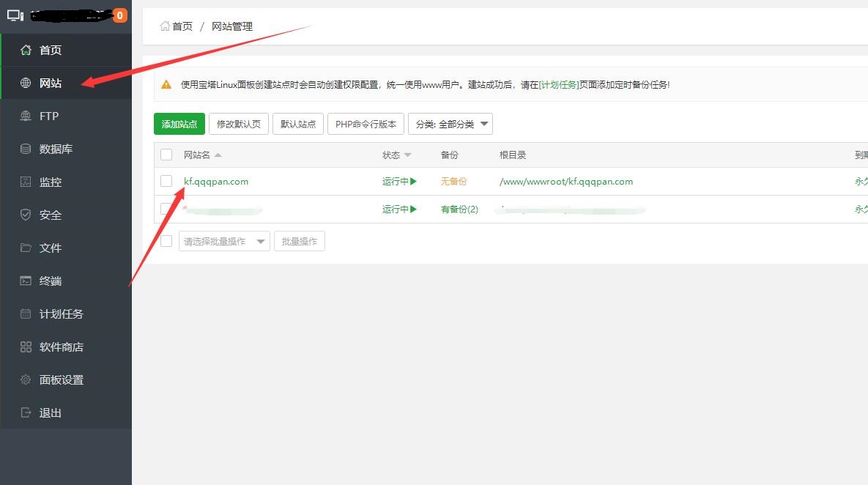Open the security (安全) shield icon
The image size is (868, 485).
pos(26,215)
